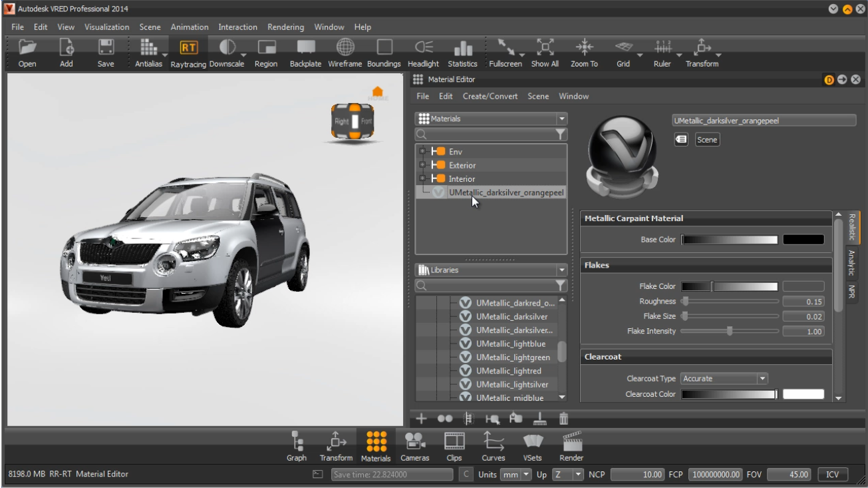Expand the Env material group

421,152
